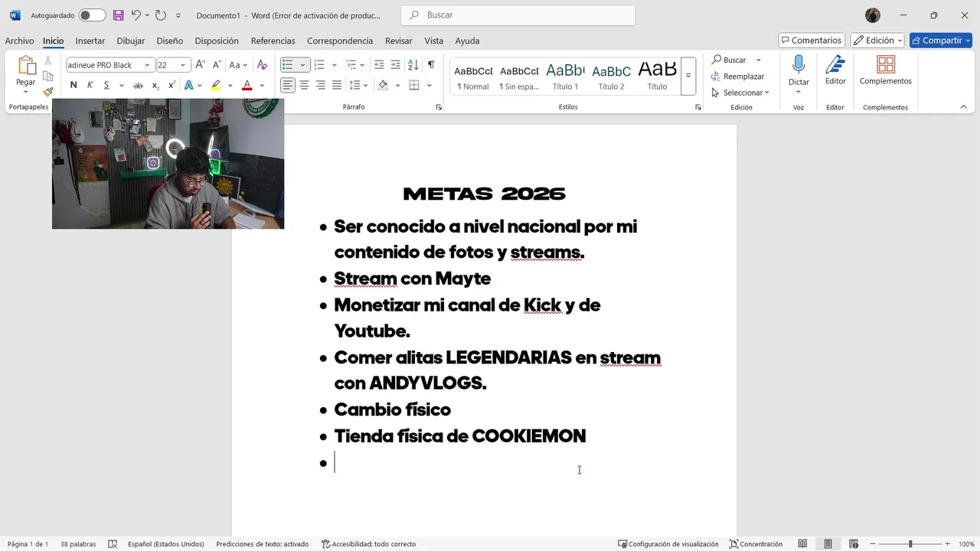Toggle align left button

tap(288, 85)
